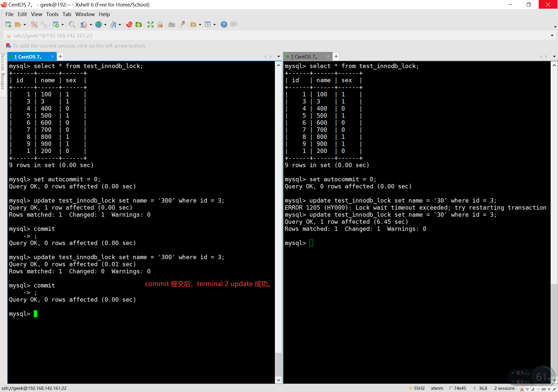The image size is (558, 392).
Task: Expand the Open folder dropdown arrow
Action: pos(25,25)
